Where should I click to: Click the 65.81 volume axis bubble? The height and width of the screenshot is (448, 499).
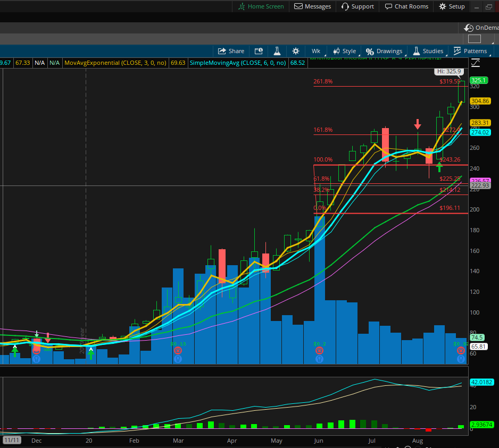[x=478, y=346]
